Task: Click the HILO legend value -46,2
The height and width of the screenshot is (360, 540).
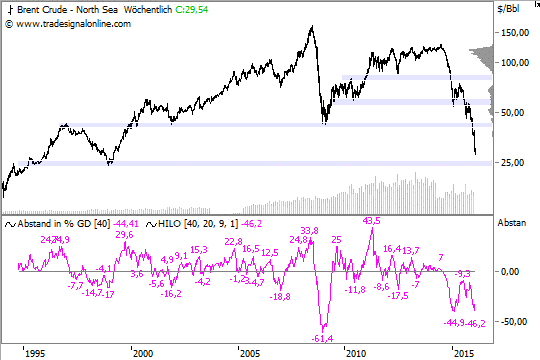Action: click(x=251, y=224)
